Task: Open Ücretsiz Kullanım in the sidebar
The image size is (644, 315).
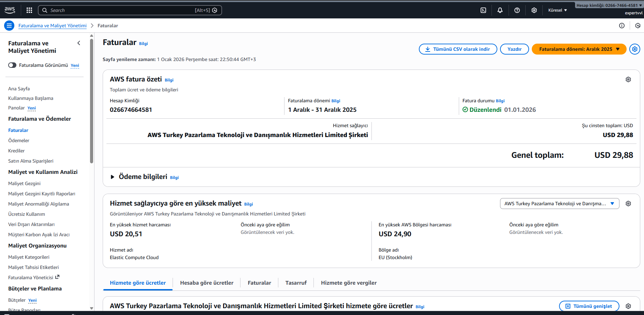Action: pyautogui.click(x=27, y=214)
